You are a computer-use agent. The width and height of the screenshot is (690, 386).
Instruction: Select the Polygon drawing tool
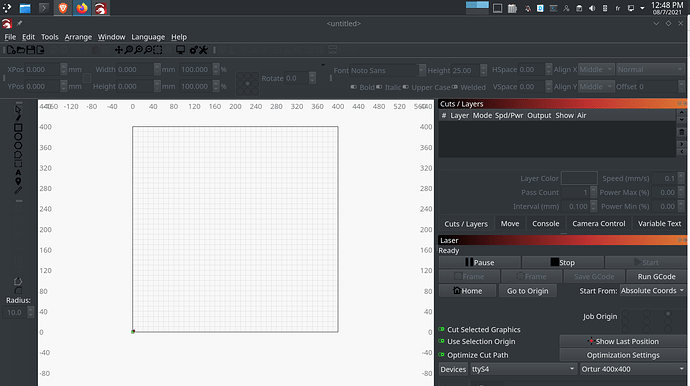pyautogui.click(x=18, y=146)
